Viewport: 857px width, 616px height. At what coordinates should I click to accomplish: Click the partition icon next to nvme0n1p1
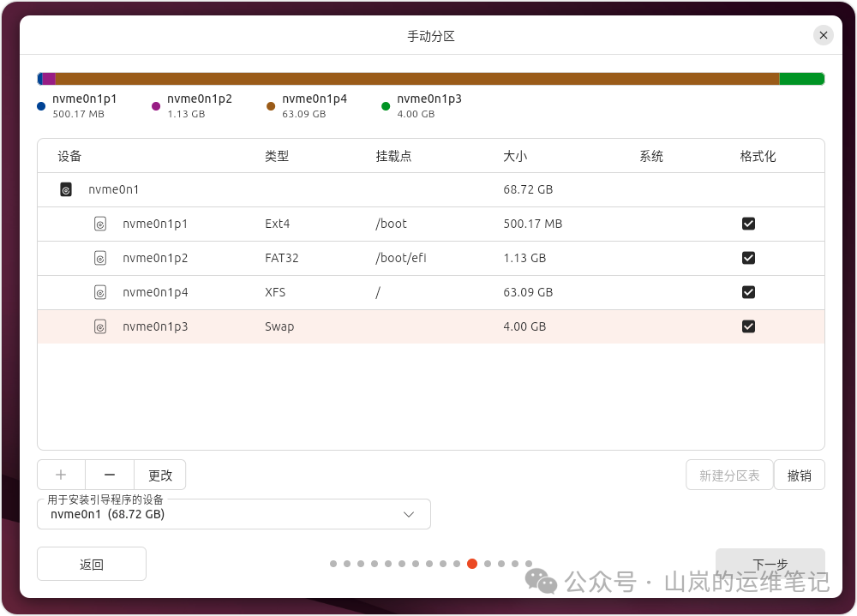click(x=100, y=224)
